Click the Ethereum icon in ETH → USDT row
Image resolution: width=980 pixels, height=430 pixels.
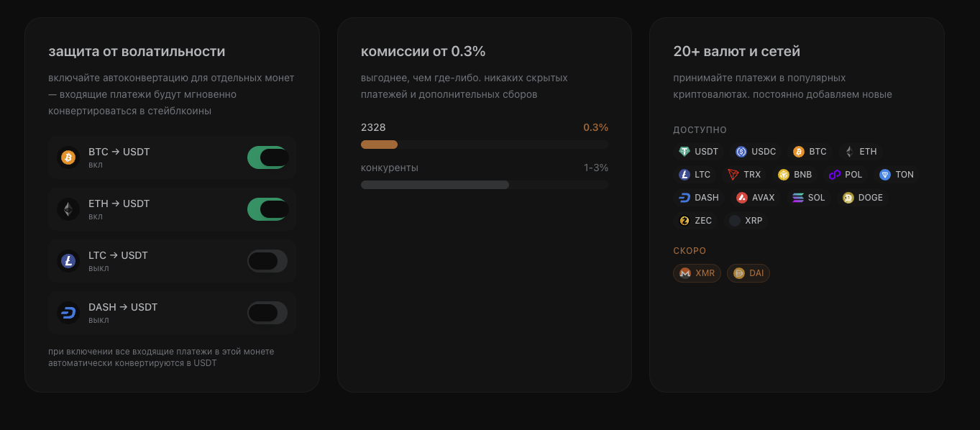coord(68,209)
